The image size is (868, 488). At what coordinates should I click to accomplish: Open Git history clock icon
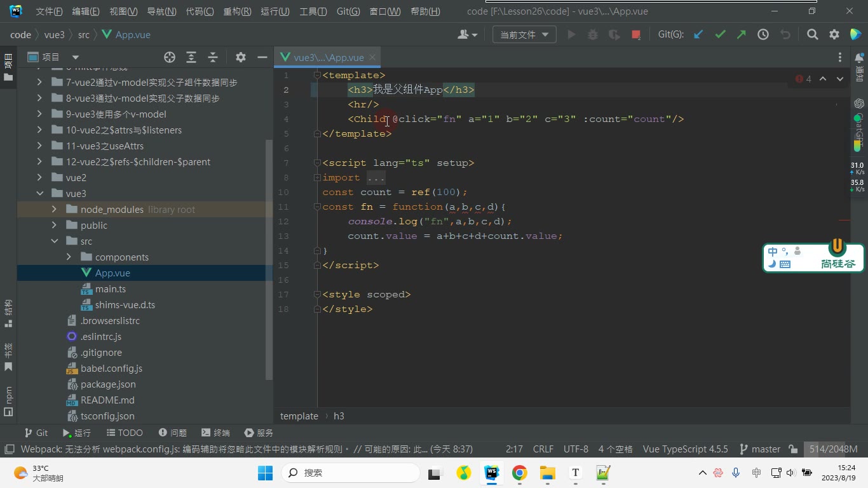[763, 35]
